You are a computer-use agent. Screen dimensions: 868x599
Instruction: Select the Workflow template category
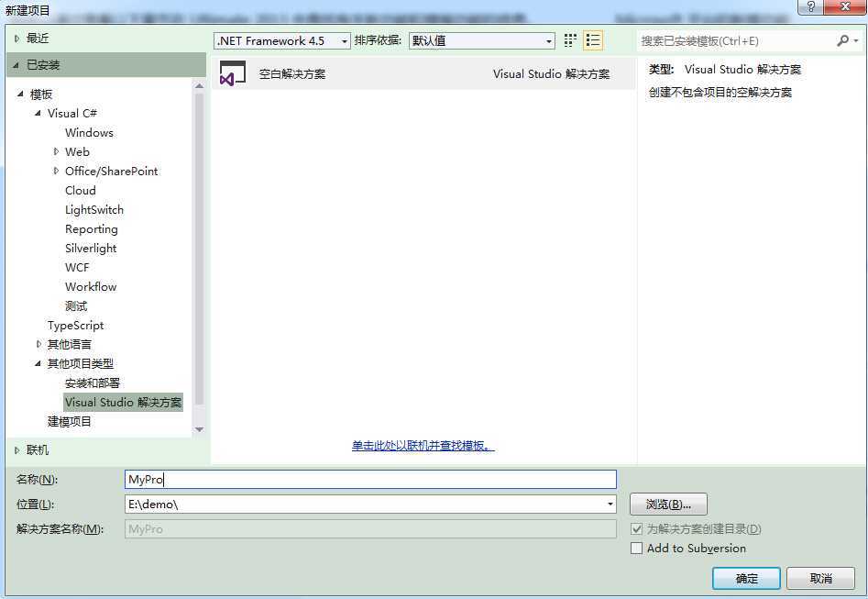click(91, 286)
